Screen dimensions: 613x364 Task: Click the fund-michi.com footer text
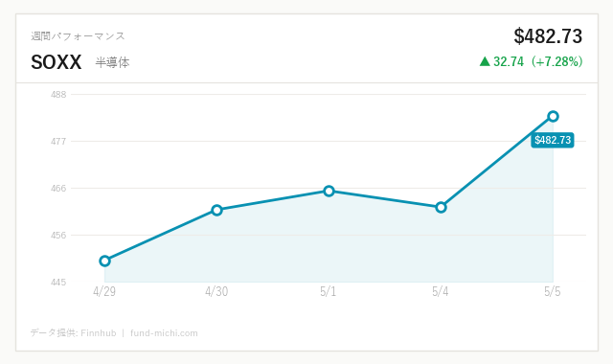point(164,333)
